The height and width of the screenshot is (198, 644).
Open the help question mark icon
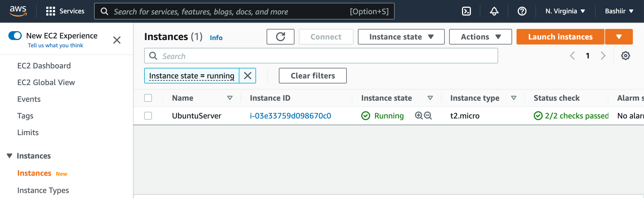[x=522, y=11]
